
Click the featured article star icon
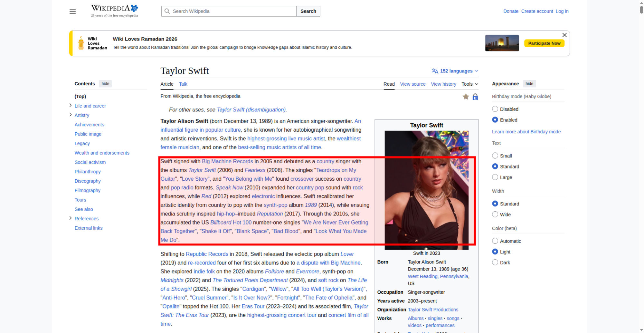pyautogui.click(x=466, y=97)
